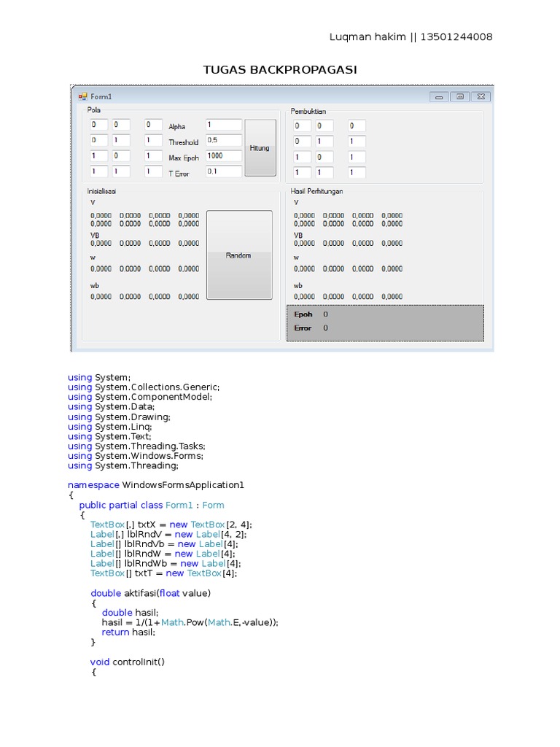The height and width of the screenshot is (747, 560).
Task: Click the line declaring lblRndVb
Action: (164, 544)
